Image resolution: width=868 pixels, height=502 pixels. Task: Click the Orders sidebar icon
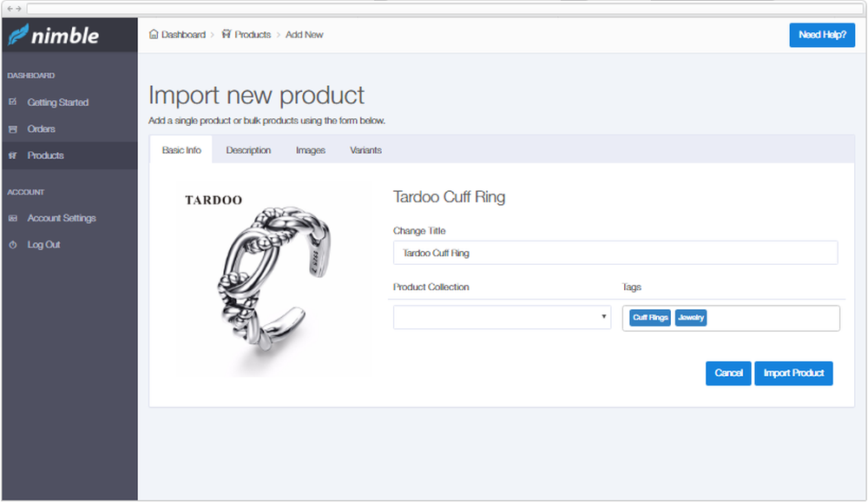[x=13, y=129]
